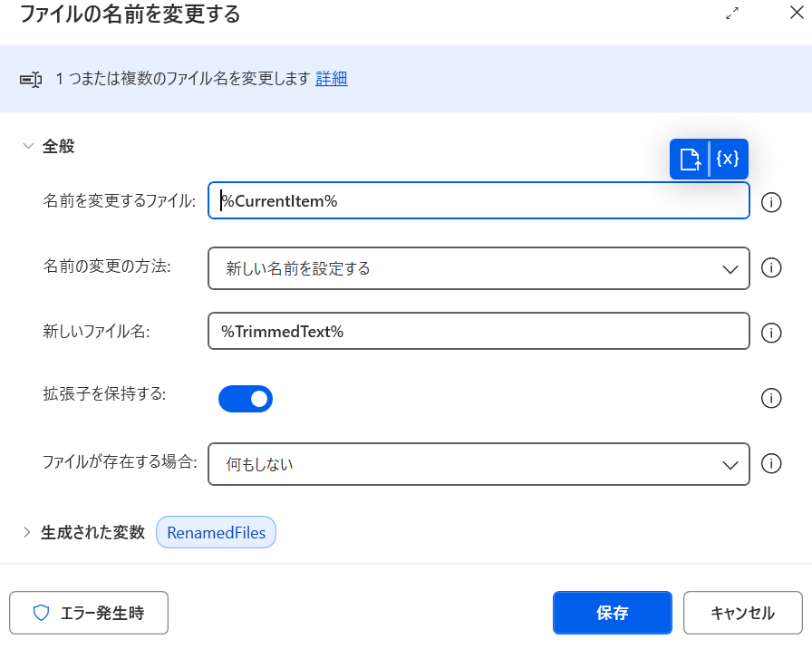Show info for ファイルが存在する場合 dropdown
Viewport: 812px width, 649px height.
click(771, 463)
